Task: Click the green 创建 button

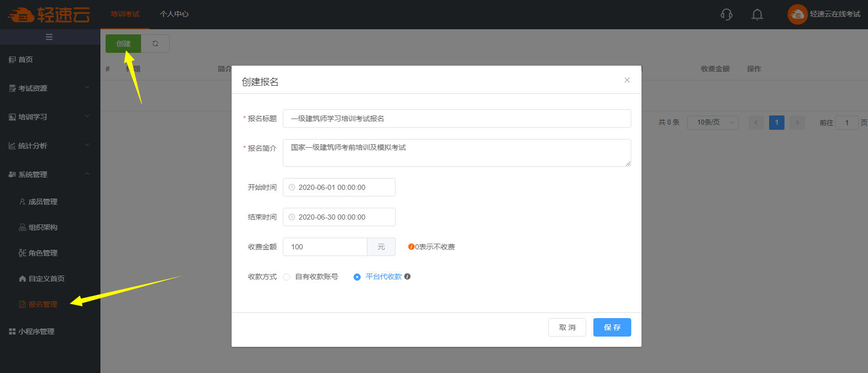Action: pyautogui.click(x=123, y=44)
